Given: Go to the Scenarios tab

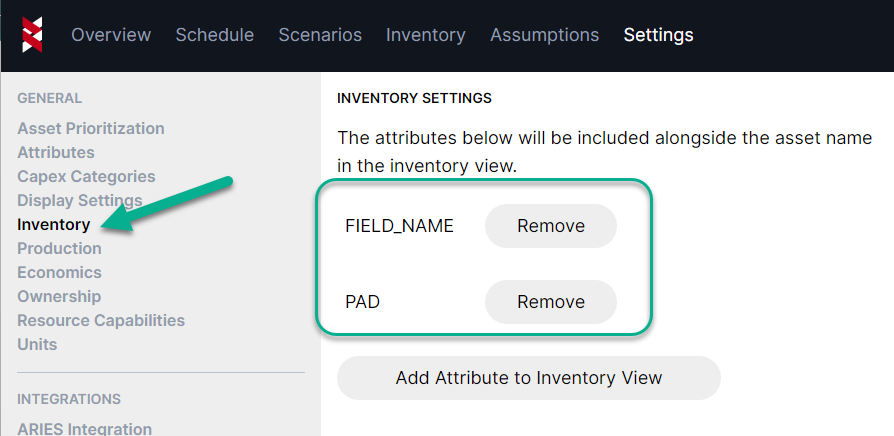Looking at the screenshot, I should click(x=320, y=35).
